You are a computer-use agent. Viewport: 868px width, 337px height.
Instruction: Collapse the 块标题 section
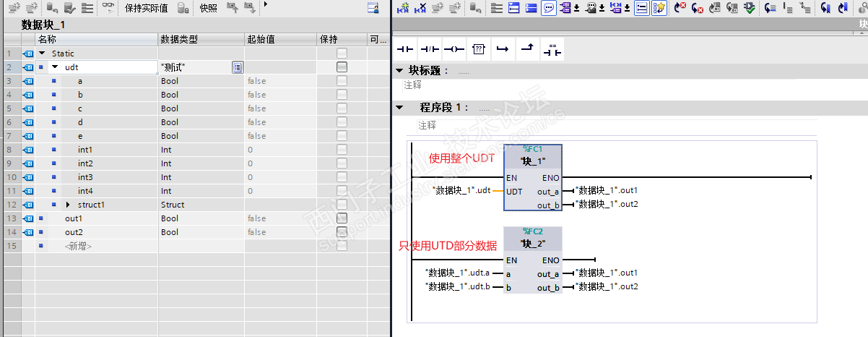click(399, 70)
